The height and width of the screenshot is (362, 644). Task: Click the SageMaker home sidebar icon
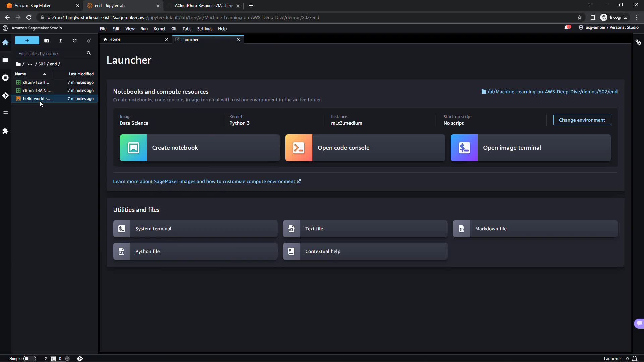pos(5,42)
